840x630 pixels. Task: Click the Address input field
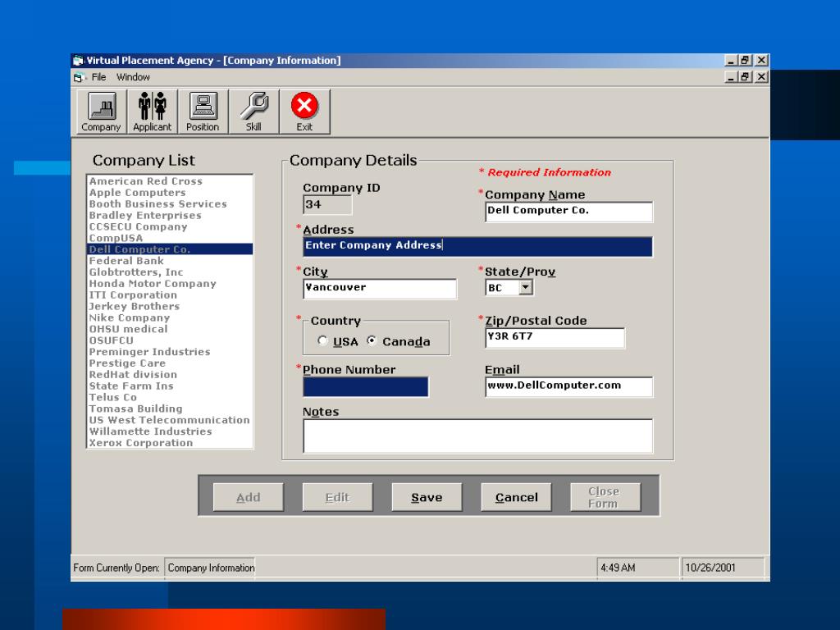[x=478, y=246]
